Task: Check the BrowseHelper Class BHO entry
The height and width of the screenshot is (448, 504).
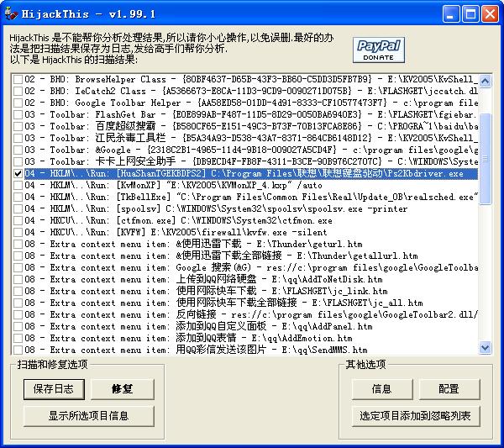Action: (18, 79)
